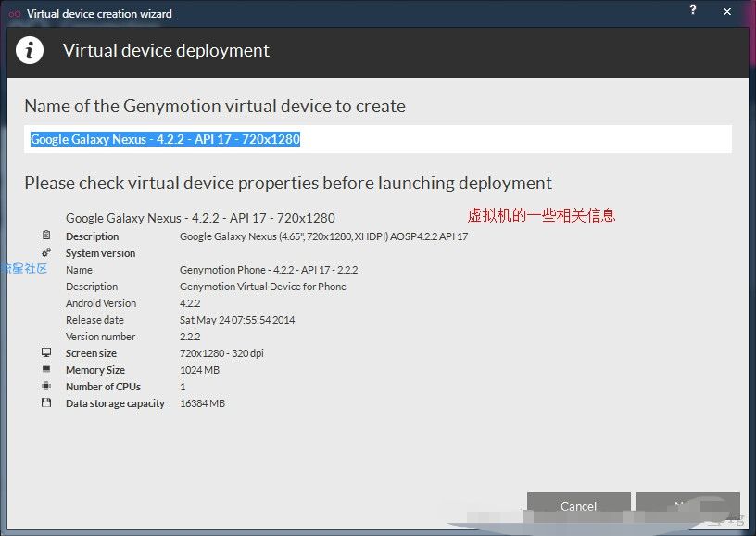Click the clipboard icon next to Description
The image size is (756, 536).
(46, 236)
